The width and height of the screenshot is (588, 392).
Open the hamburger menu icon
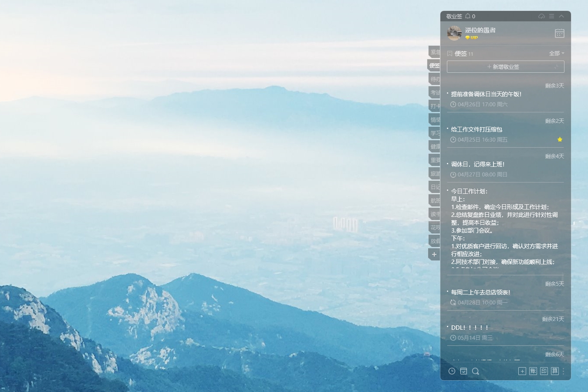pyautogui.click(x=551, y=16)
